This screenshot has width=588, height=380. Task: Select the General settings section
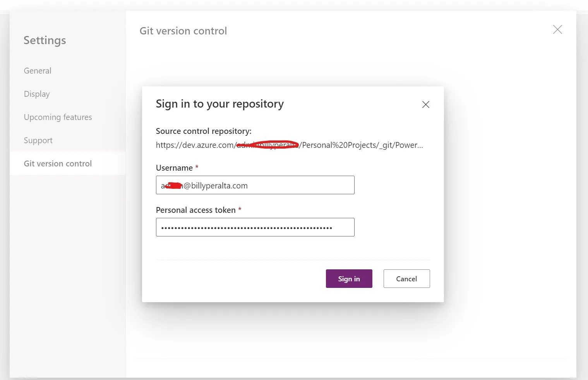[37, 70]
